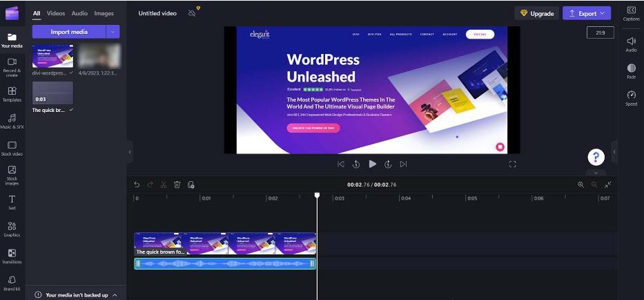Open the Audio properties panel

[632, 44]
